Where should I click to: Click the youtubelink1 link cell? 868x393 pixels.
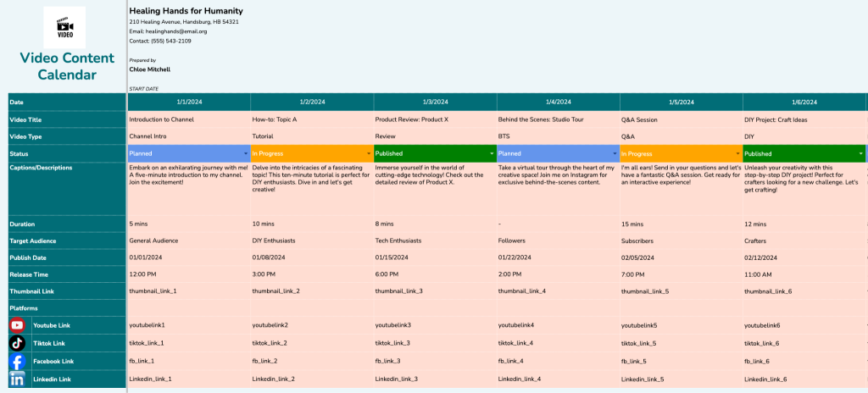147,325
